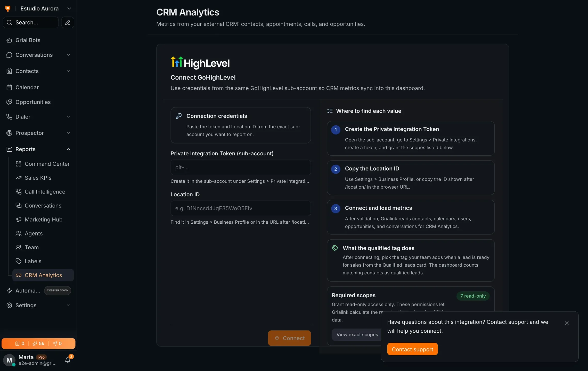Click the qualified tag green icon
The image size is (588, 371).
[x=335, y=248]
